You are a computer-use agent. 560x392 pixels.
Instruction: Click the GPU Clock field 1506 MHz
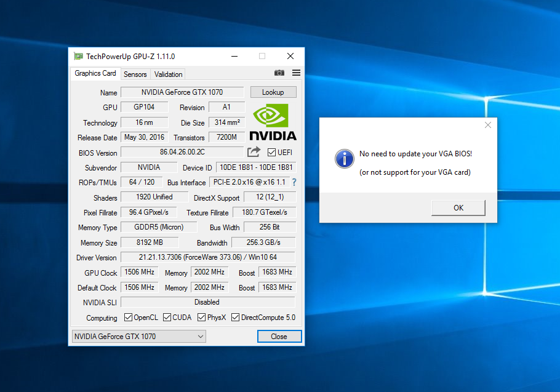click(139, 272)
